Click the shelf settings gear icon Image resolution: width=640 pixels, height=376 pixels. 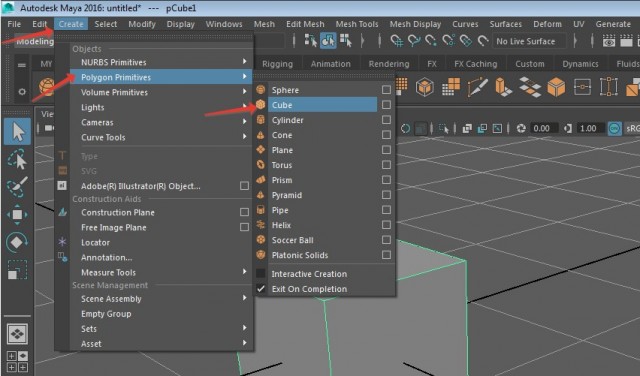tap(22, 91)
